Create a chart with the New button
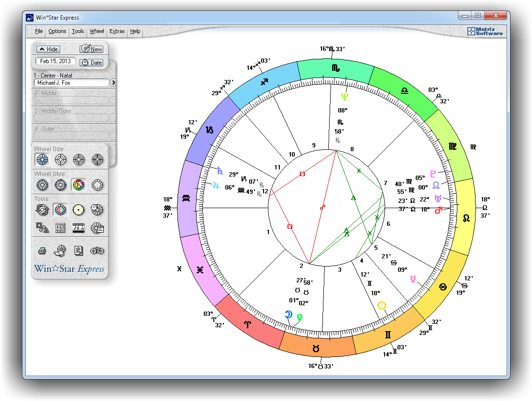The height and width of the screenshot is (401, 532). click(x=91, y=49)
